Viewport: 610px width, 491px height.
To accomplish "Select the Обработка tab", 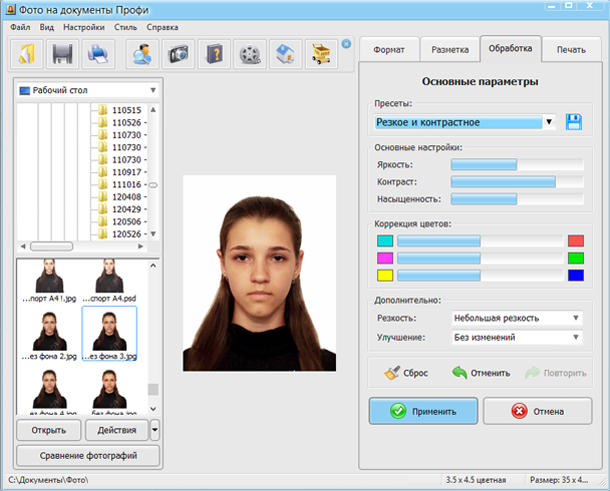I will click(x=510, y=49).
